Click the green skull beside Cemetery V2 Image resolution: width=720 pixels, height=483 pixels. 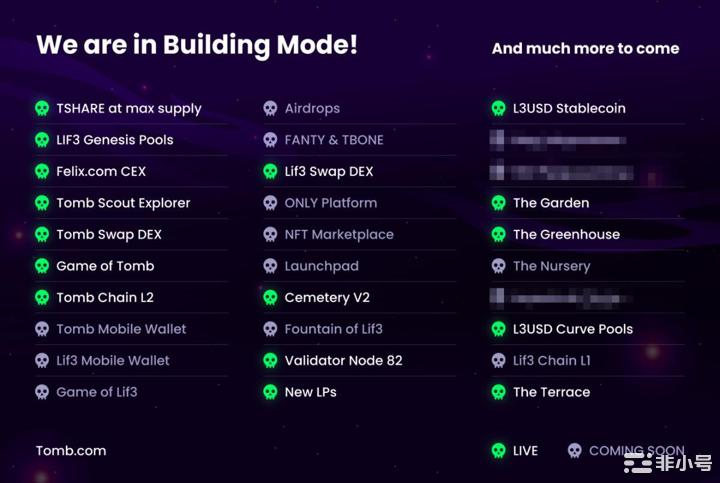click(x=270, y=298)
